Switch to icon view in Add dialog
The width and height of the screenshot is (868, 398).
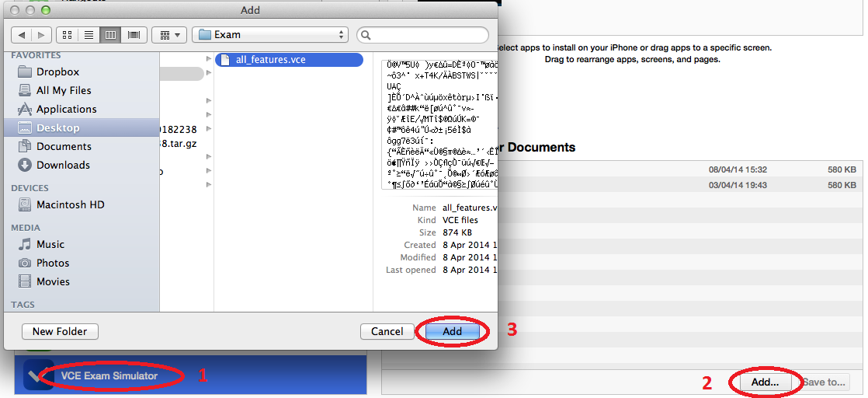click(x=67, y=35)
